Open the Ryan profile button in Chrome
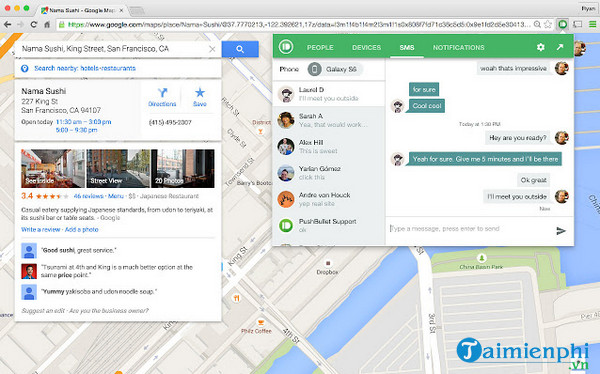The image size is (600, 374). click(589, 8)
